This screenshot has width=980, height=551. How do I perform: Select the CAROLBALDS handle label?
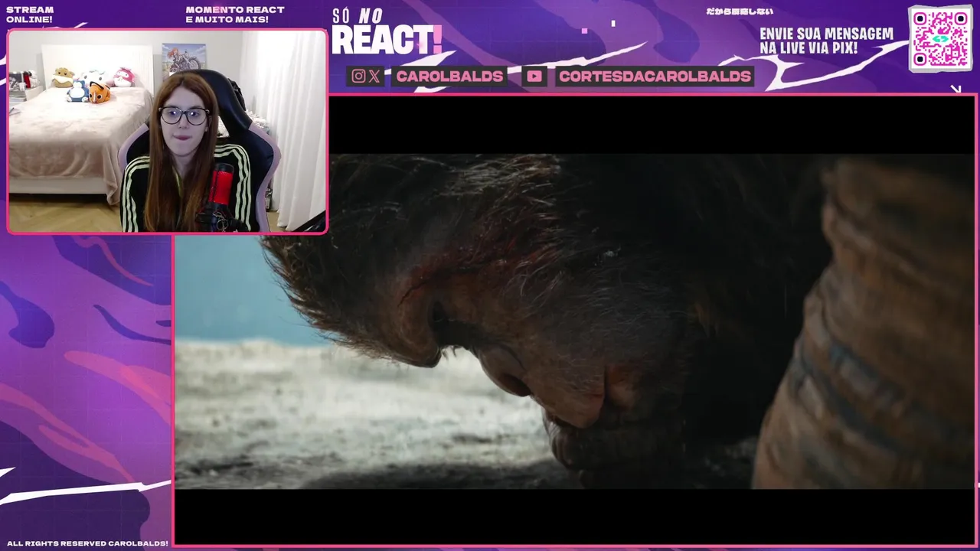pos(449,76)
